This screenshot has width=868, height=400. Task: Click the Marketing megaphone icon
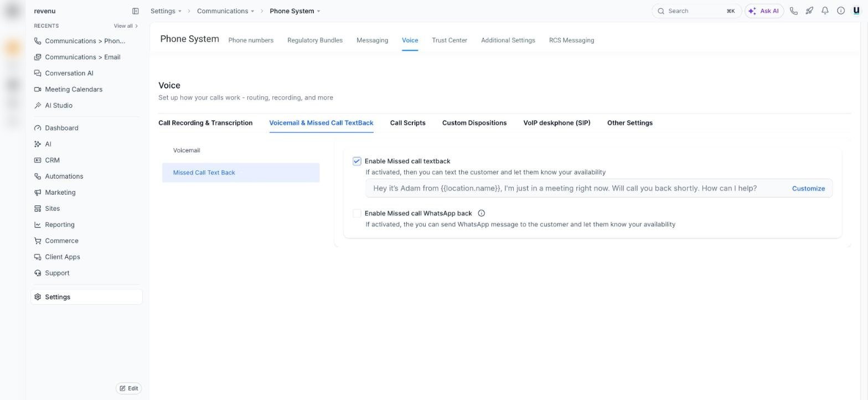pos(38,193)
